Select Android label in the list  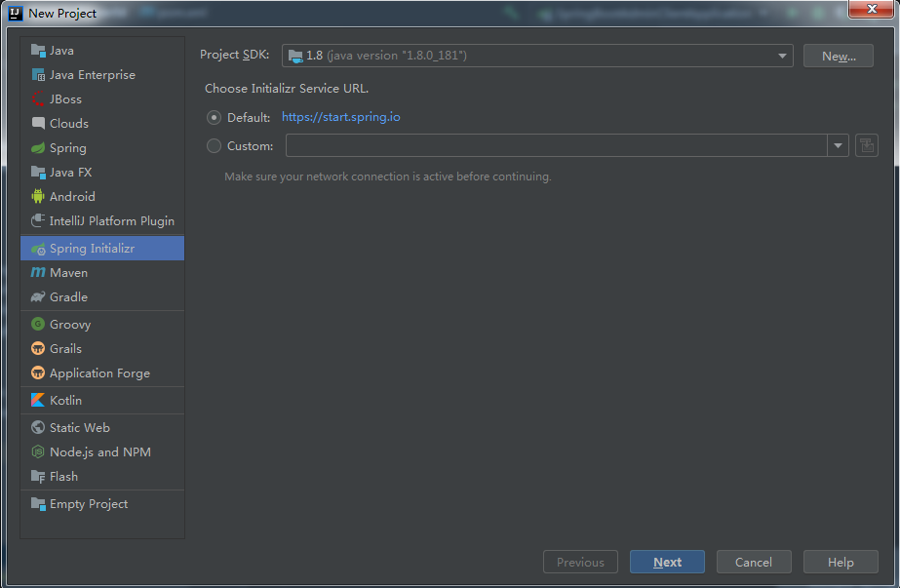72,196
